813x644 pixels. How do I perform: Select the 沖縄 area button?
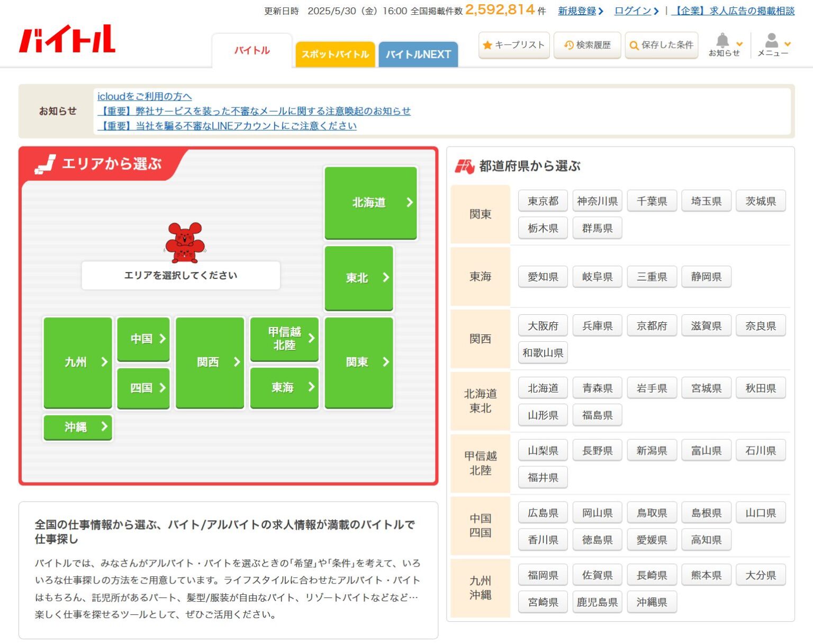77,427
